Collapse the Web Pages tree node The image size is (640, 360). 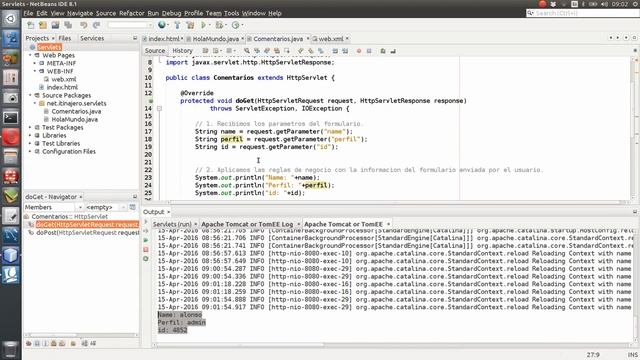(30, 55)
